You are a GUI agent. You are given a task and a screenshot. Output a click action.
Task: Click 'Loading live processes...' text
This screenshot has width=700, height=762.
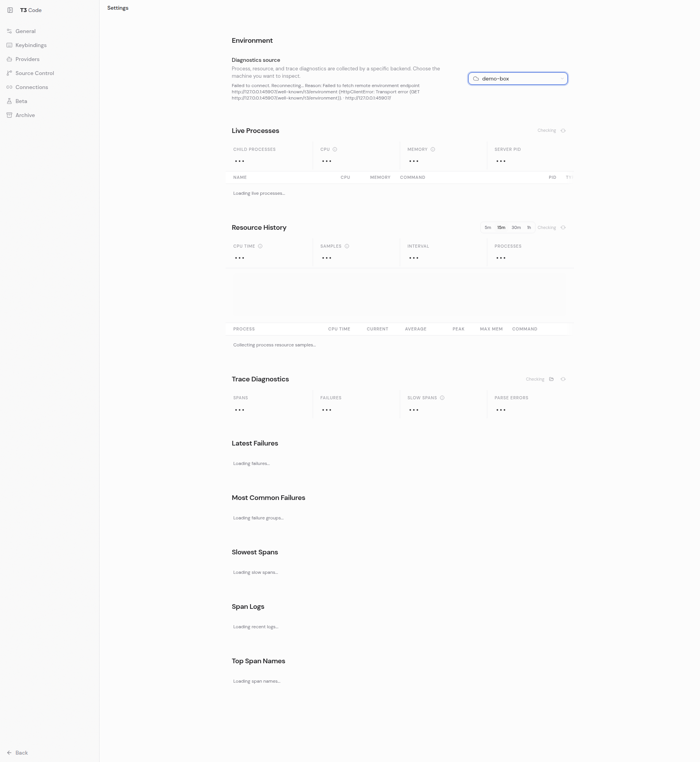pos(259,193)
